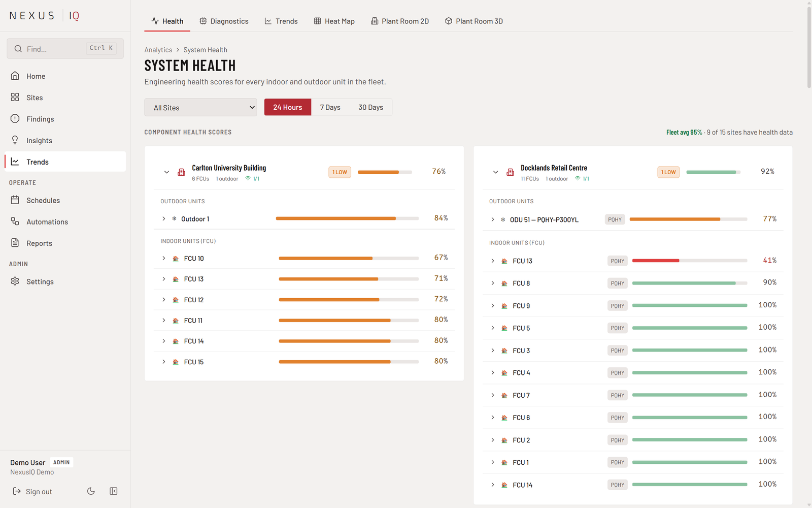Click the Analytics breadcrumb link
Viewport: 812px width, 508px height.
coord(158,50)
